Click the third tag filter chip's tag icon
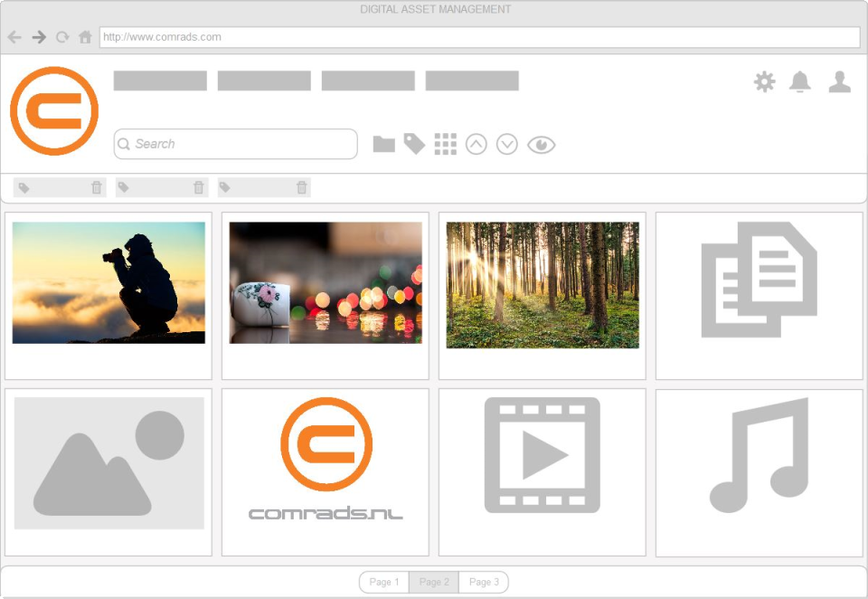 pos(225,187)
